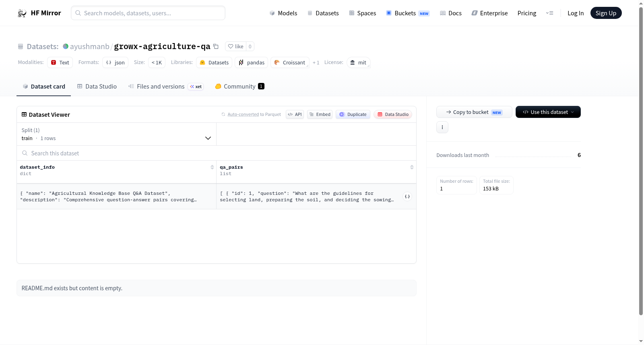Copy dataset name with the copy icon

point(216,46)
